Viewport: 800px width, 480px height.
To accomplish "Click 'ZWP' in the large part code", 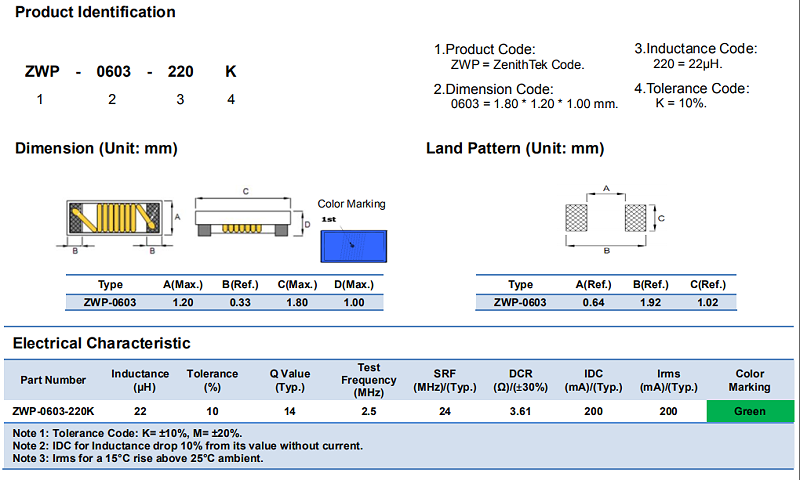I will pyautogui.click(x=42, y=72).
